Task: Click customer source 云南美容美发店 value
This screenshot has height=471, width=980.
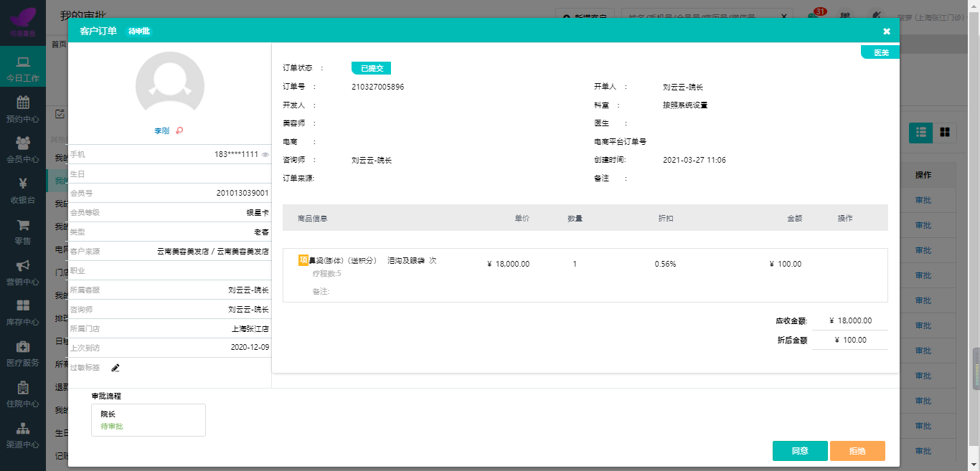Action: point(213,252)
